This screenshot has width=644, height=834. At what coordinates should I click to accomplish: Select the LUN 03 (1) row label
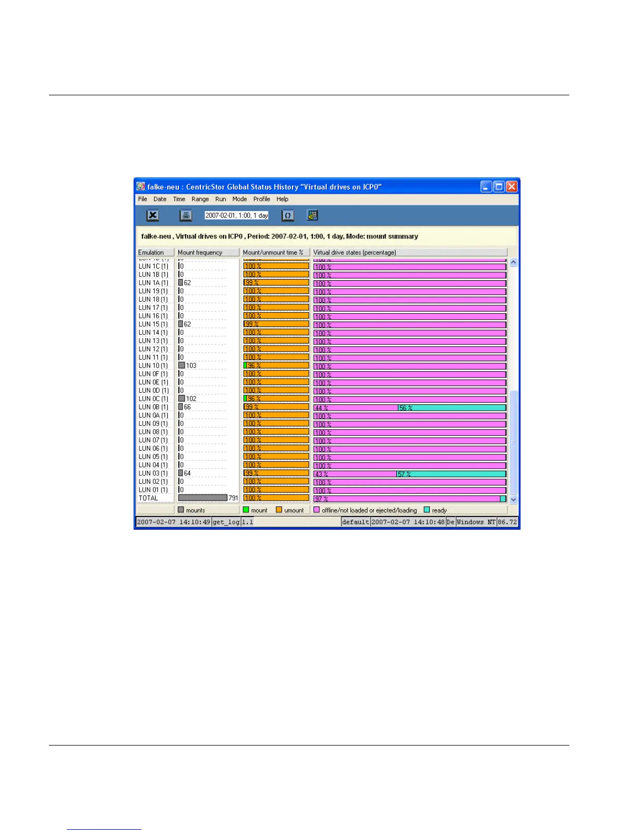pos(153,473)
